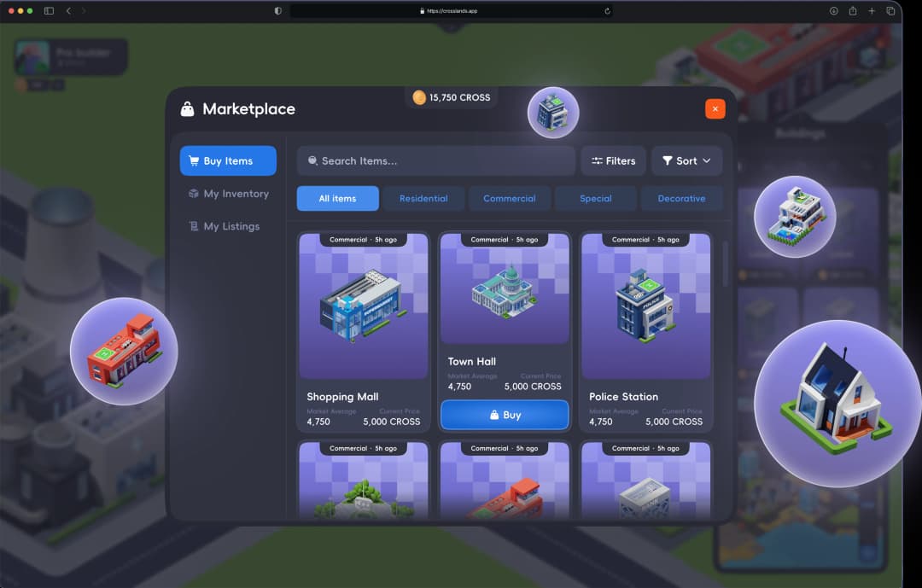The image size is (922, 588).
Task: Show the Special category tab
Action: (596, 198)
